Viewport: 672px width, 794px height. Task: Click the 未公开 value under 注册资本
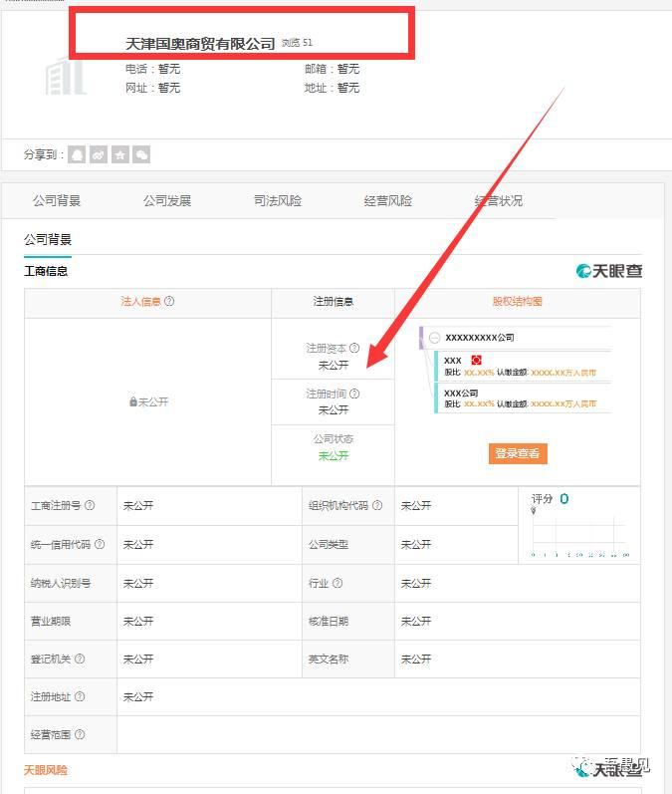pos(333,365)
